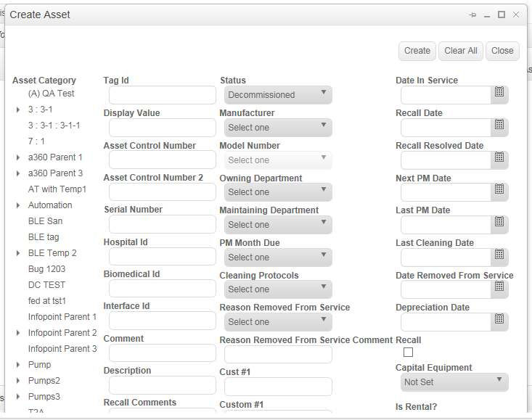Select the 7 : 1 category

36,141
